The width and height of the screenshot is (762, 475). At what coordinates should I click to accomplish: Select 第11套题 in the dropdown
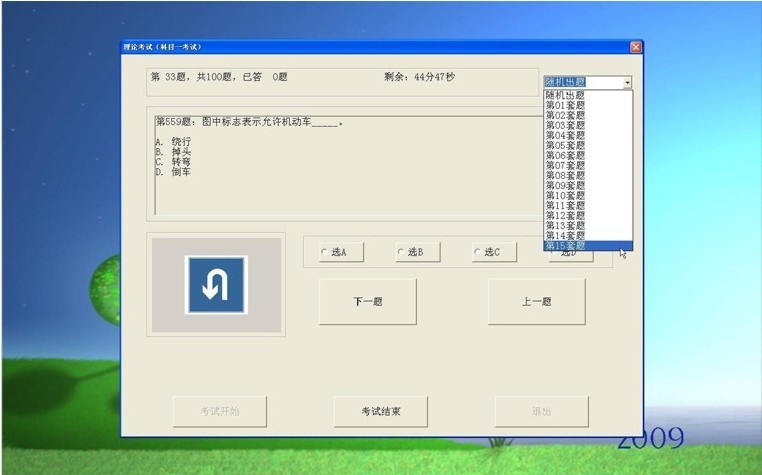[588, 205]
